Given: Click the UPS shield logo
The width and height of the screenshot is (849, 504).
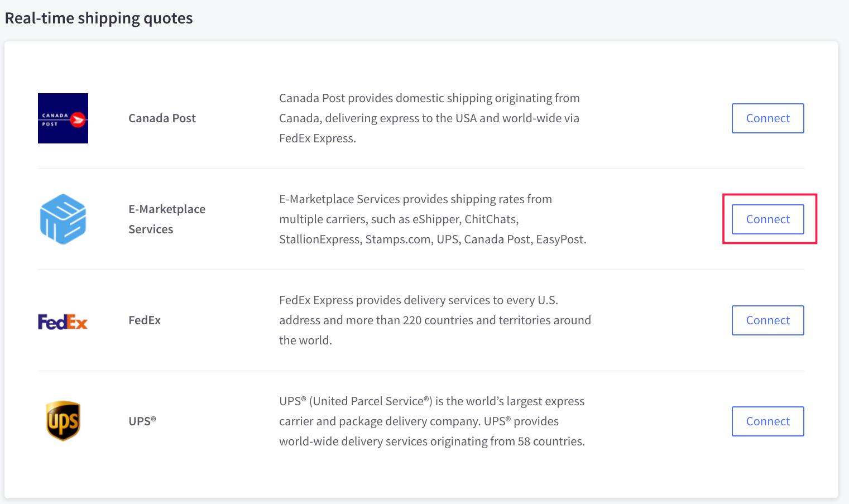Looking at the screenshot, I should (x=63, y=421).
